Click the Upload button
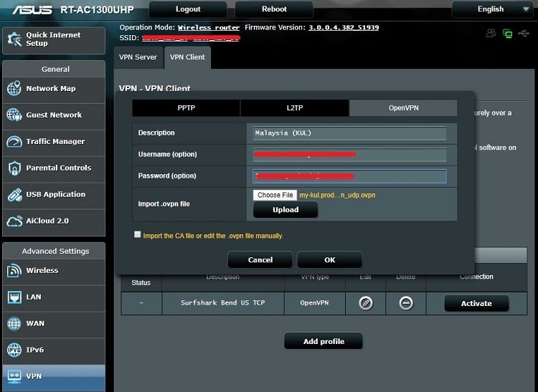The width and height of the screenshot is (538, 392). point(285,210)
